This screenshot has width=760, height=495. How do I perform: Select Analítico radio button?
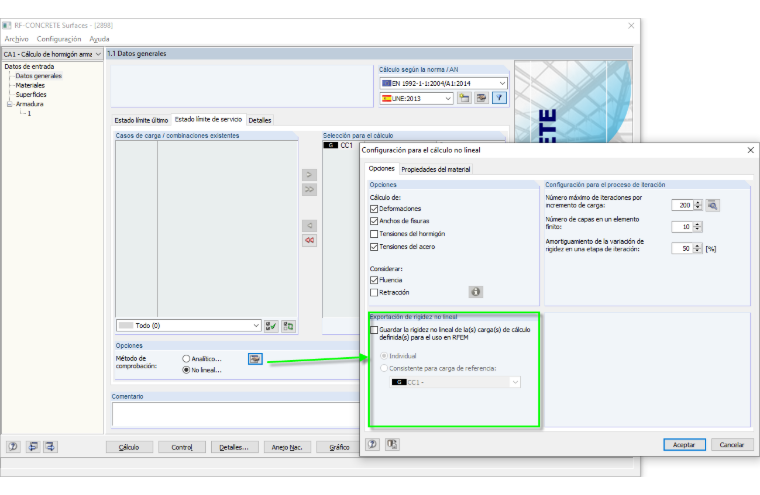pyautogui.click(x=186, y=359)
